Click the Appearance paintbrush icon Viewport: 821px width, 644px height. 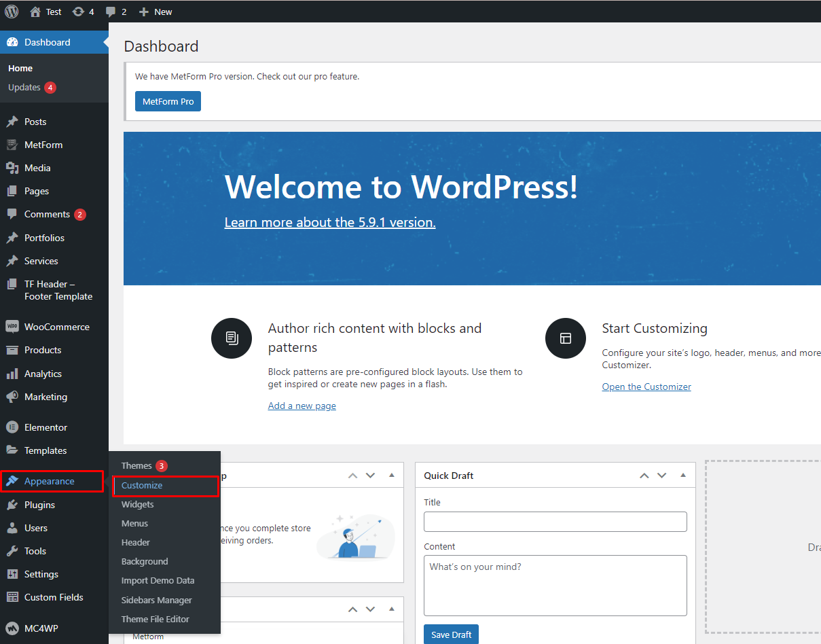tap(12, 481)
